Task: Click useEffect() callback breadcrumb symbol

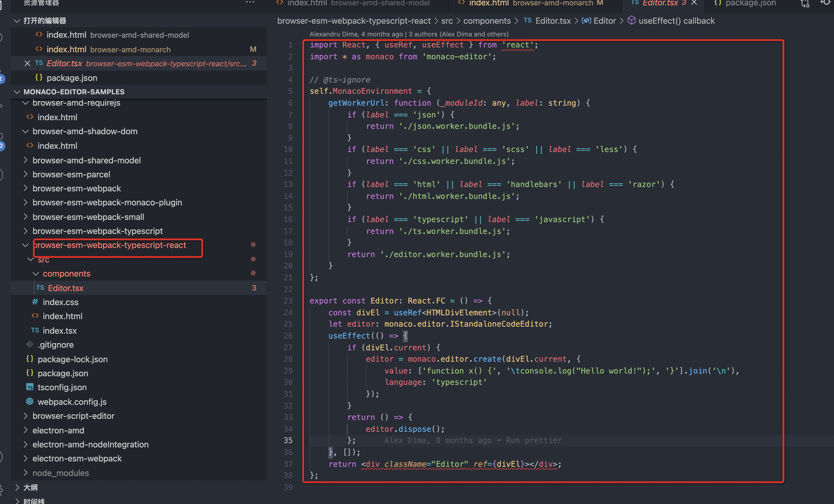Action: tap(676, 21)
